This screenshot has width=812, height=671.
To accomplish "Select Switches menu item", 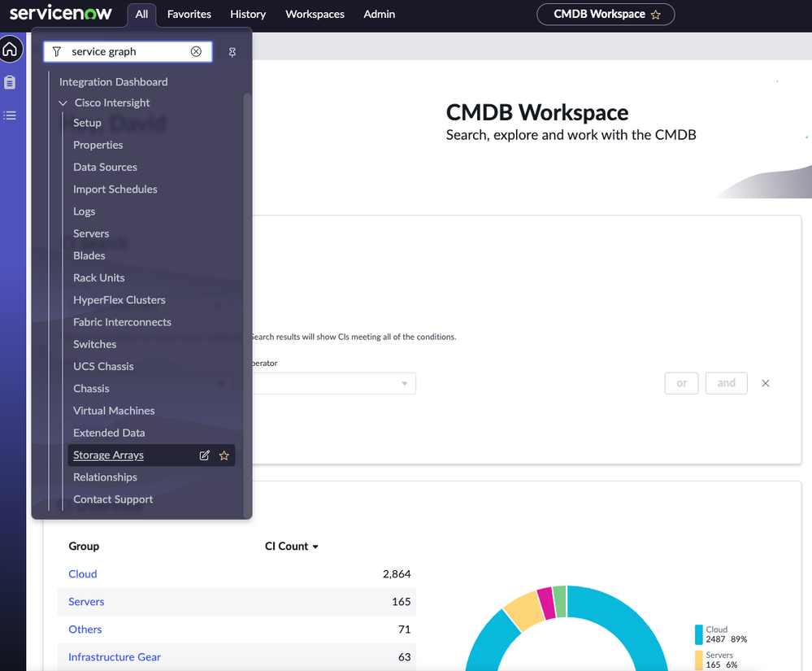I will click(95, 344).
